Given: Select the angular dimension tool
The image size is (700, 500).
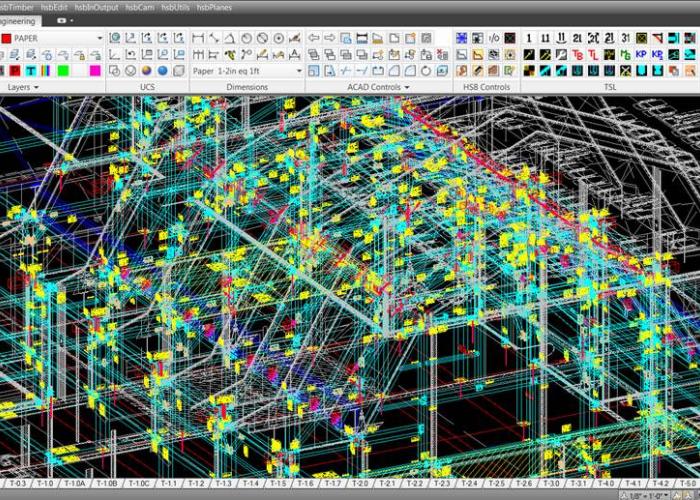Looking at the screenshot, I should click(x=230, y=38).
